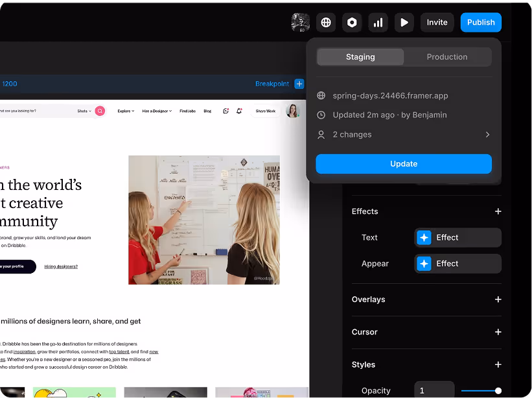Click Find Jobs in preview navigation
Image resolution: width=532 pixels, height=398 pixels.
pos(188,111)
